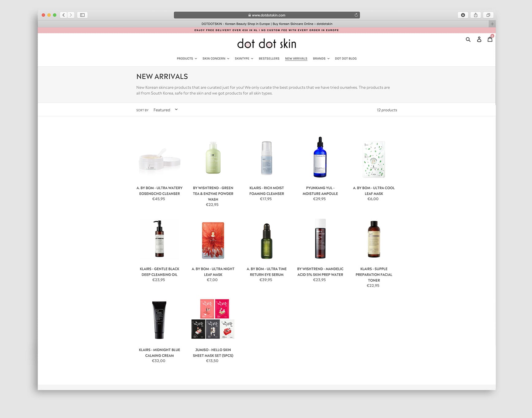This screenshot has width=532, height=418.
Task: Expand the Products menu
Action: point(187,59)
